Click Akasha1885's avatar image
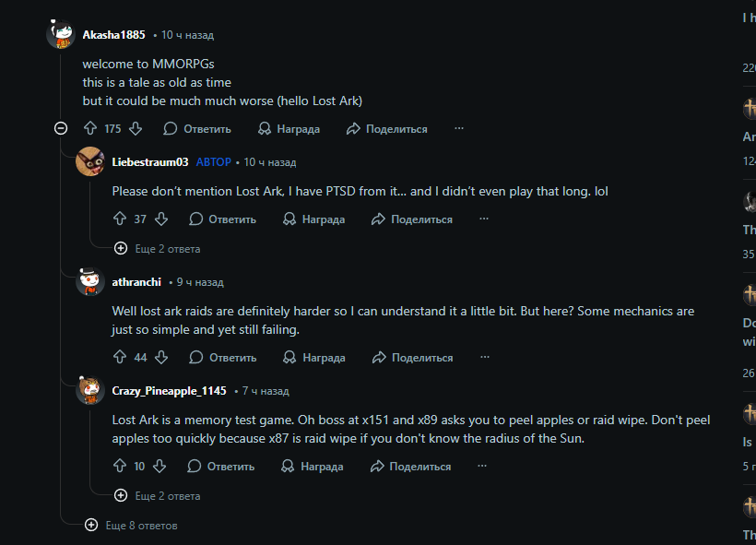Screen dimensions: 756x545 coord(61,35)
